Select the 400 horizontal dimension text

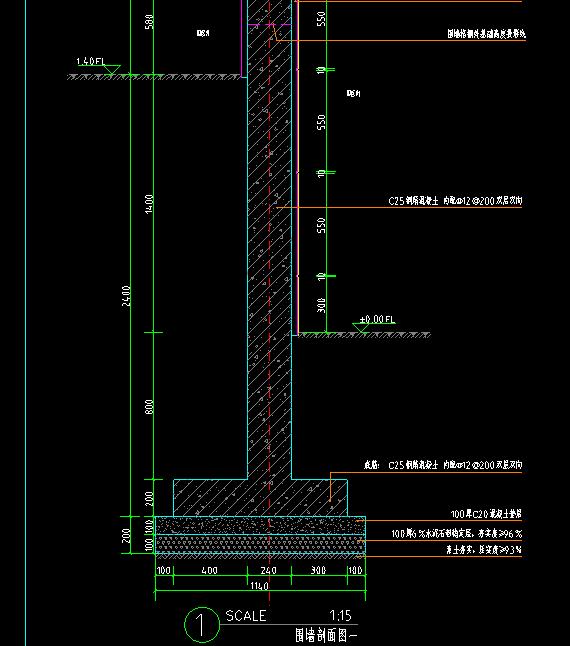[209, 571]
